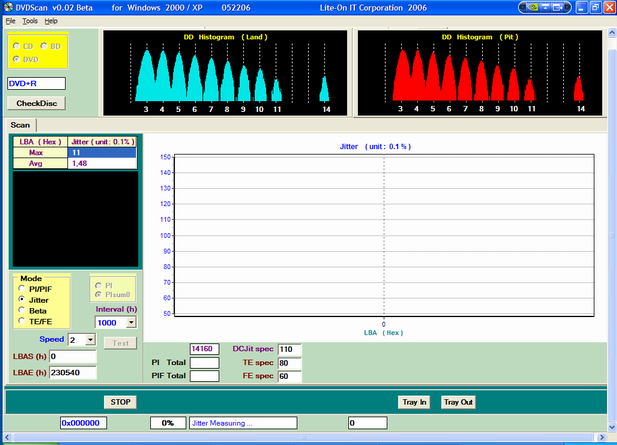The height and width of the screenshot is (445, 617).
Task: Click the horizontal scrollbar left arrow
Action: tap(7, 437)
